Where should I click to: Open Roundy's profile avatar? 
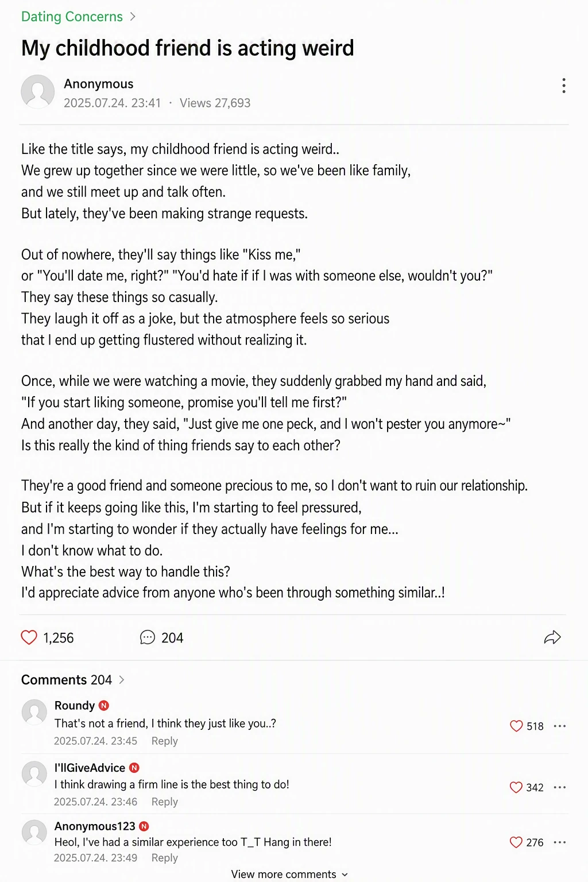tap(34, 712)
